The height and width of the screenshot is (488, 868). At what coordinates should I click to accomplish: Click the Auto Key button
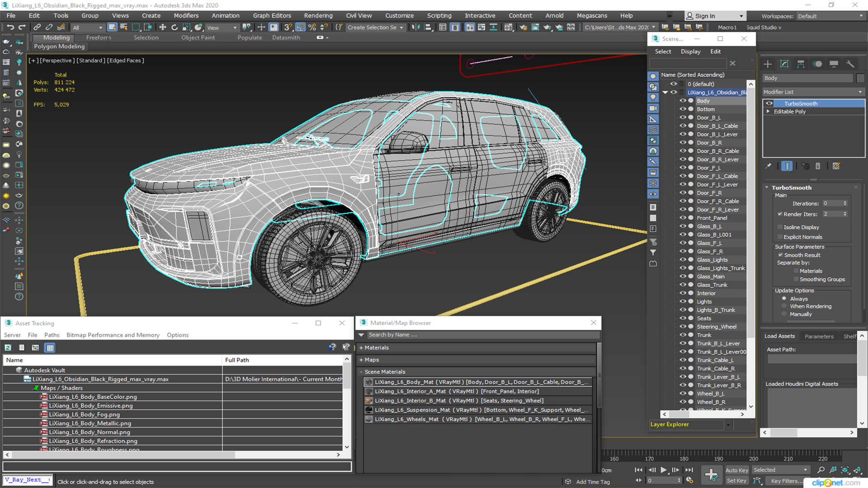click(737, 470)
